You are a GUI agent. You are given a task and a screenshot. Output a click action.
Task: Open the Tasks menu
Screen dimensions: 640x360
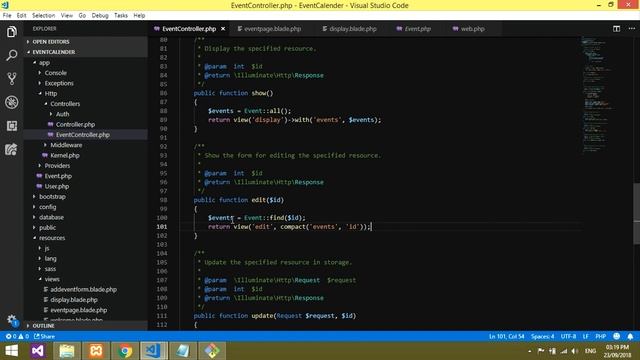(x=121, y=16)
